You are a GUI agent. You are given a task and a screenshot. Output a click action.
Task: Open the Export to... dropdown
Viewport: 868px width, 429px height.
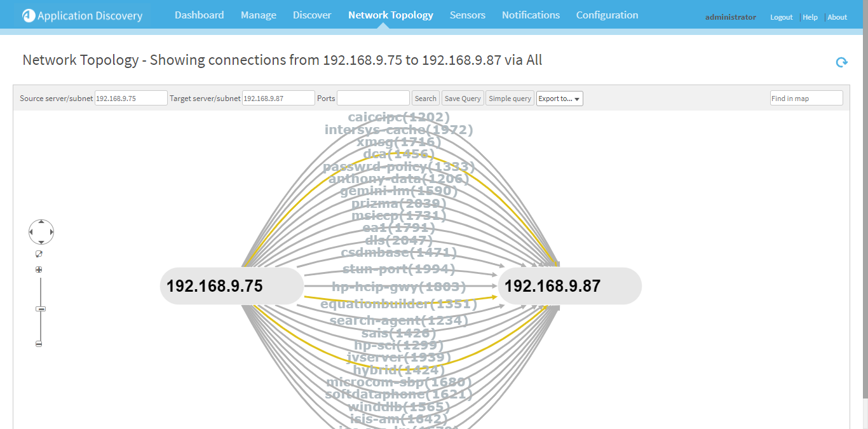(559, 99)
